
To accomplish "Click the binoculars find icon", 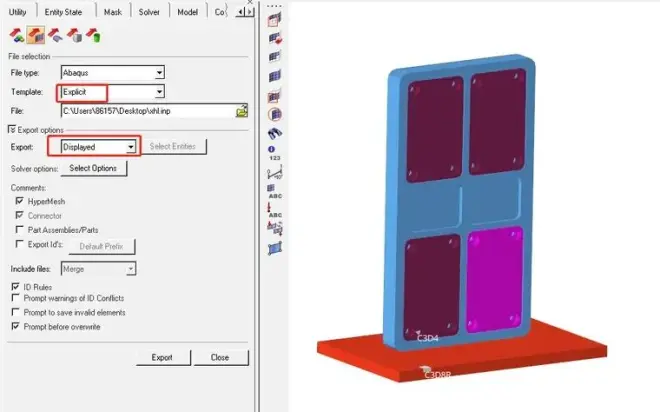I will coord(274,131).
